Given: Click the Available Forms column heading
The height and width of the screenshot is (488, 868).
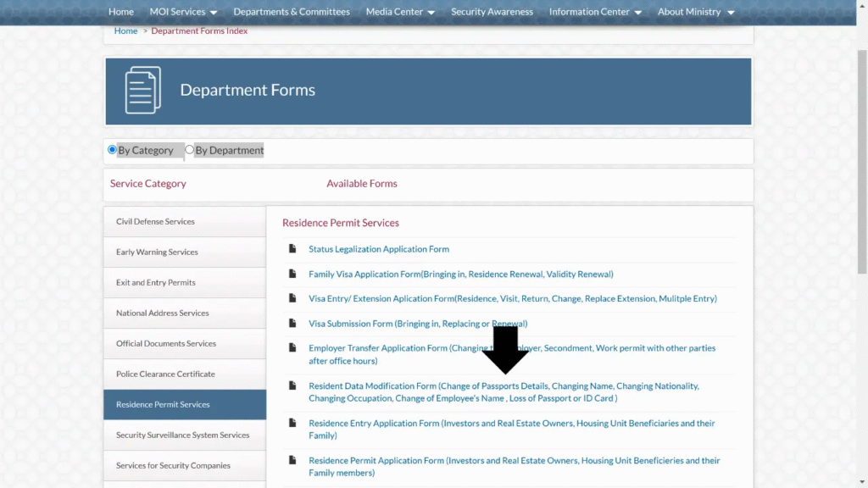Looking at the screenshot, I should point(361,183).
